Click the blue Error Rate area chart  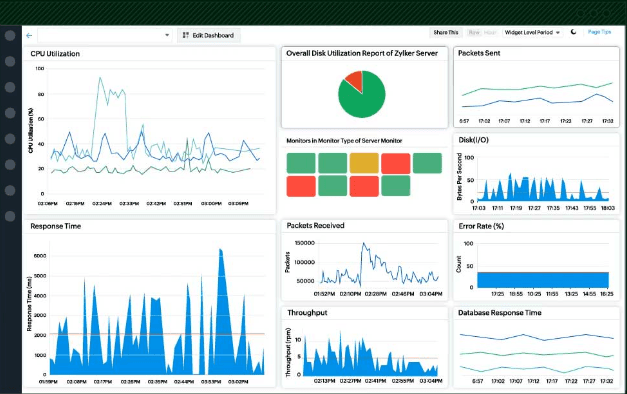coord(543,280)
